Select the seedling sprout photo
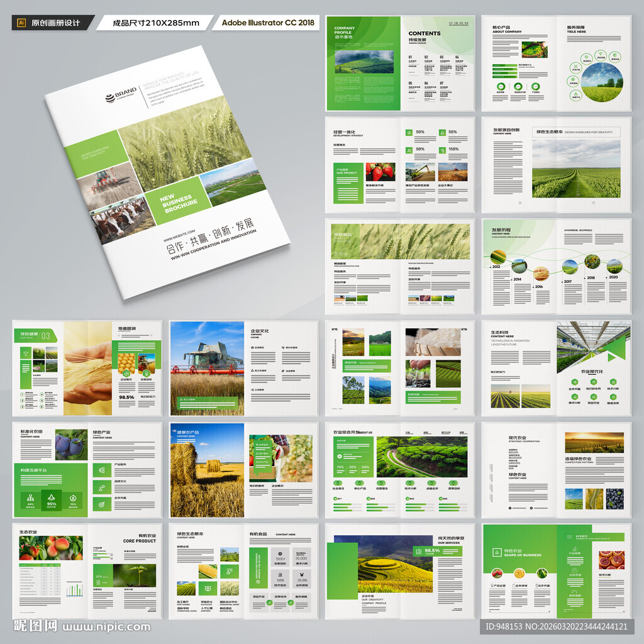The image size is (644, 644). (135, 575)
